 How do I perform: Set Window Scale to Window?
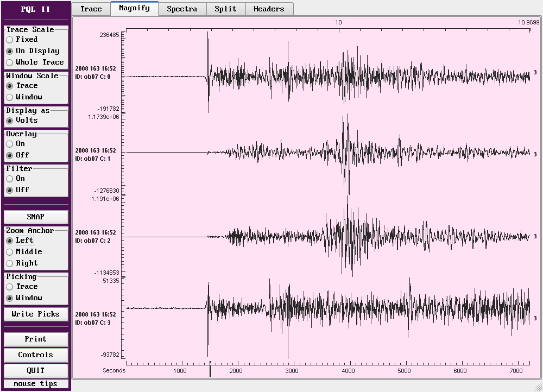(x=10, y=97)
